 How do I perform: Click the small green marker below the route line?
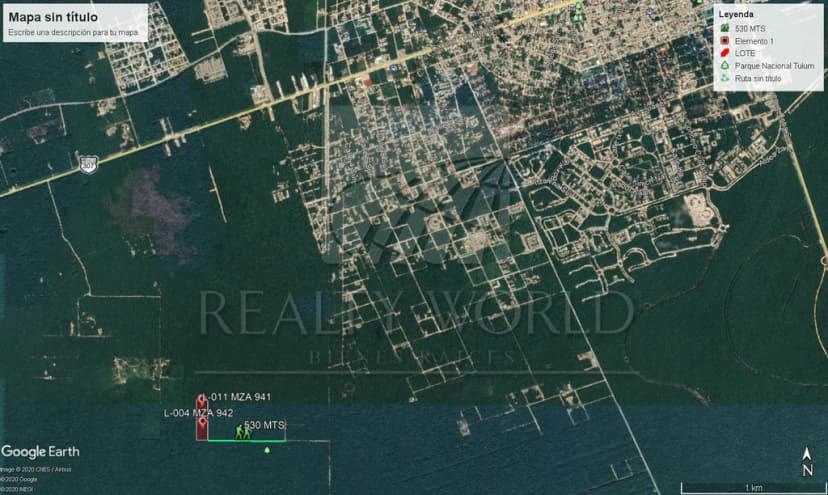[267, 451]
